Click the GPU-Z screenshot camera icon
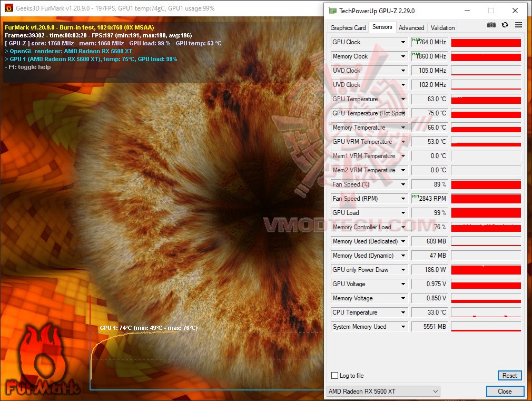Screen dimensions: 532x401 [491, 25]
